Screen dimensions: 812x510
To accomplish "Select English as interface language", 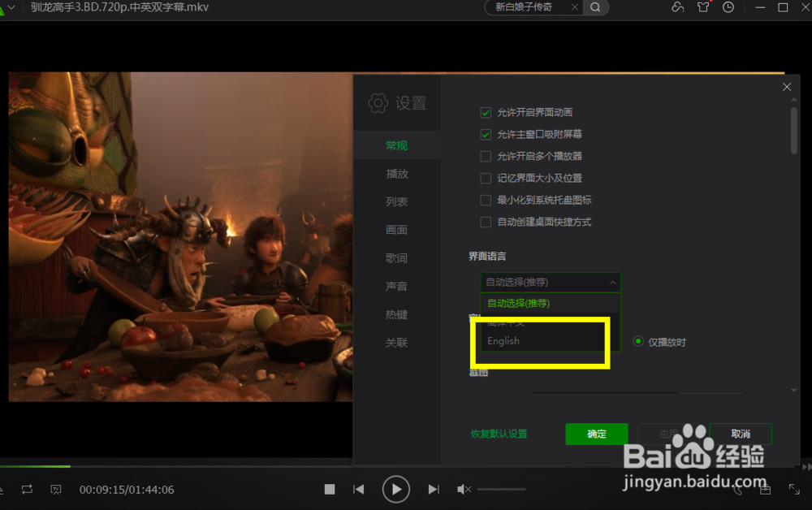I will (x=503, y=340).
